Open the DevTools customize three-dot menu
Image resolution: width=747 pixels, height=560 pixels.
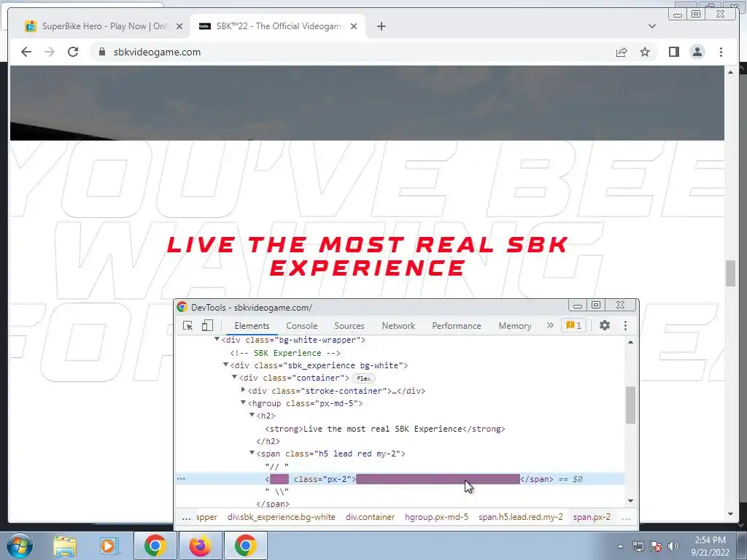[625, 325]
